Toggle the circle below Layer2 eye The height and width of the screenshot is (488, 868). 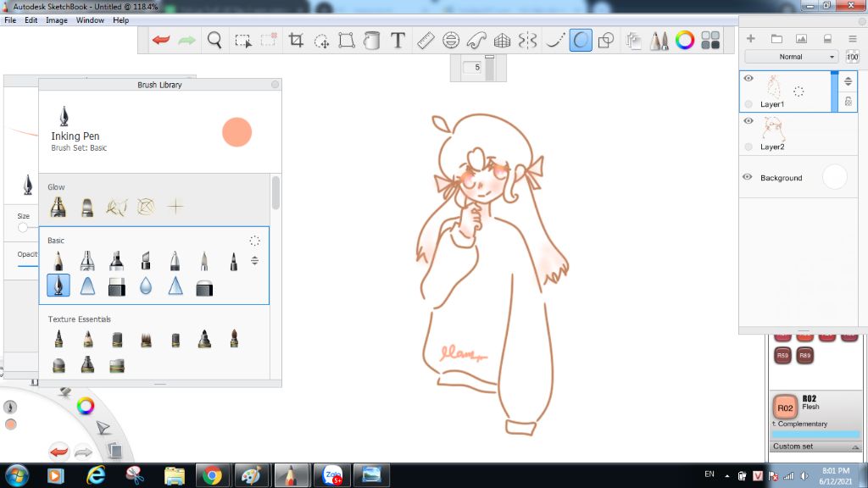coord(748,147)
